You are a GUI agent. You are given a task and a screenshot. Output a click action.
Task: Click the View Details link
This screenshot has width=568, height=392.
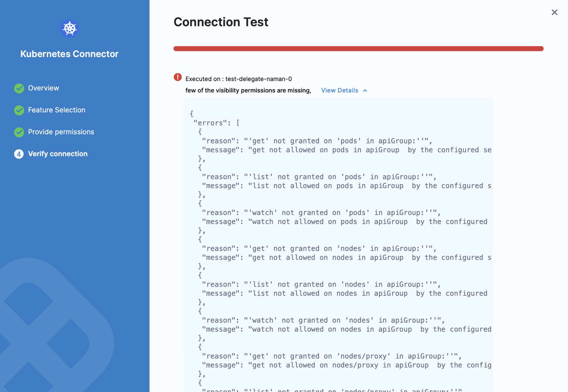[339, 90]
